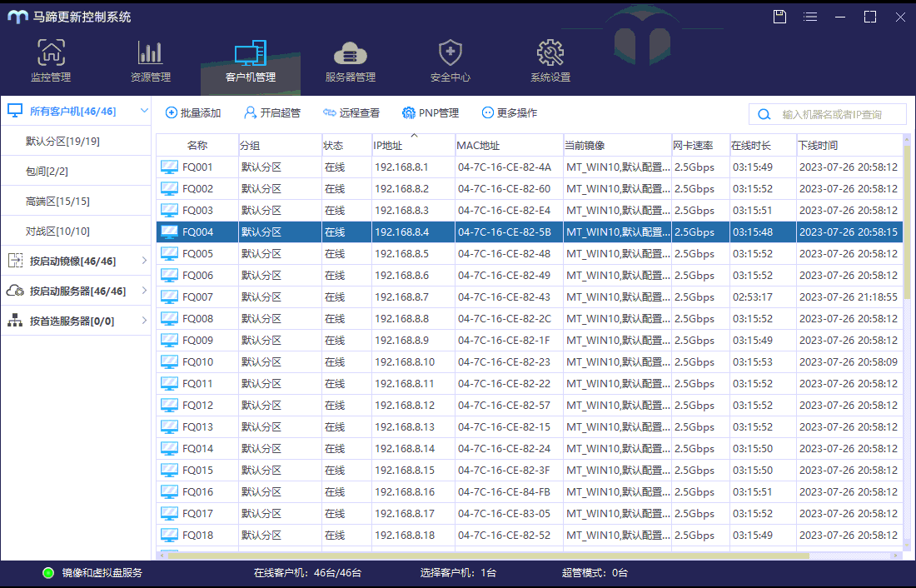Expand the 按启动镜像 group
The image size is (916, 588).
tap(144, 261)
